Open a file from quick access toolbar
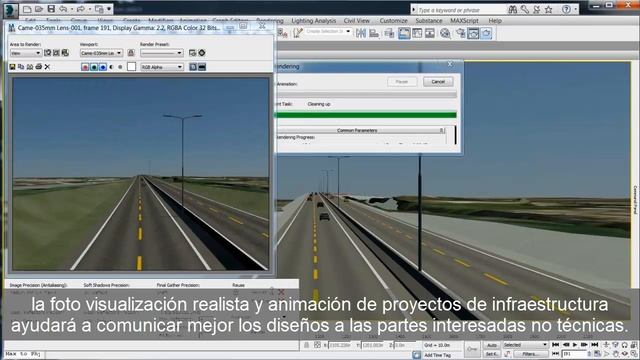 point(39,9)
